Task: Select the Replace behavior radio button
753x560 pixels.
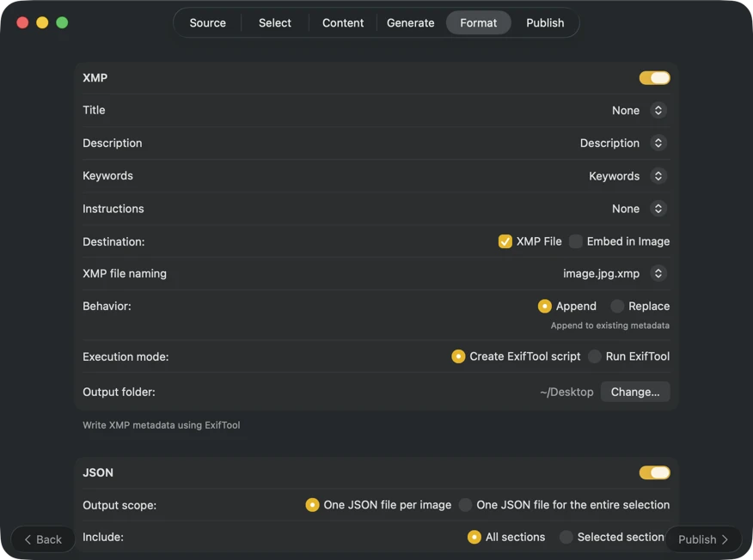Action: tap(617, 306)
